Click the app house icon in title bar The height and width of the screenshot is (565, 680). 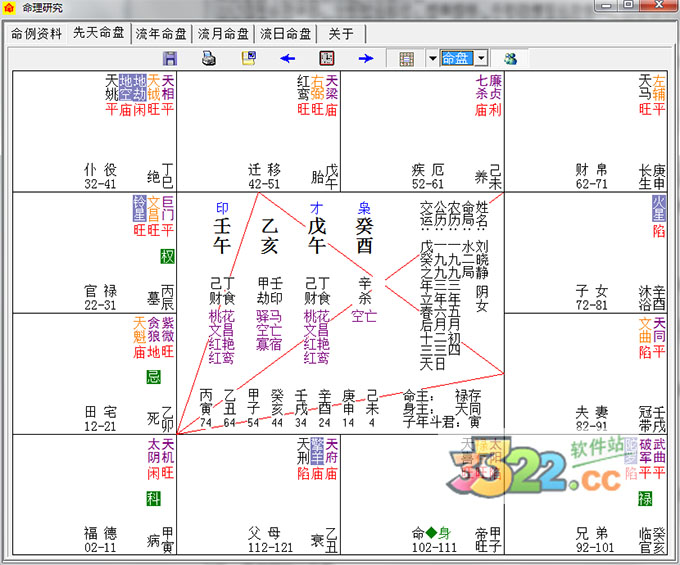tap(9, 7)
